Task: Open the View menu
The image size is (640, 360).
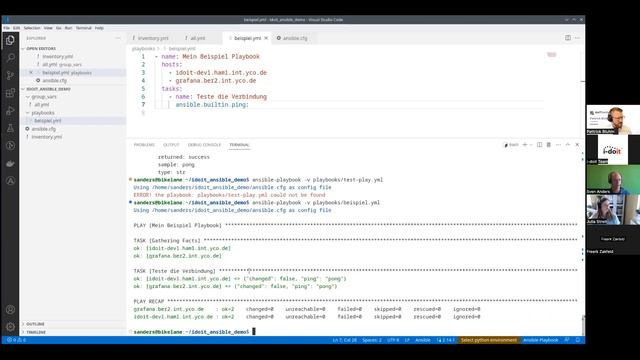Action: pyautogui.click(x=48, y=28)
